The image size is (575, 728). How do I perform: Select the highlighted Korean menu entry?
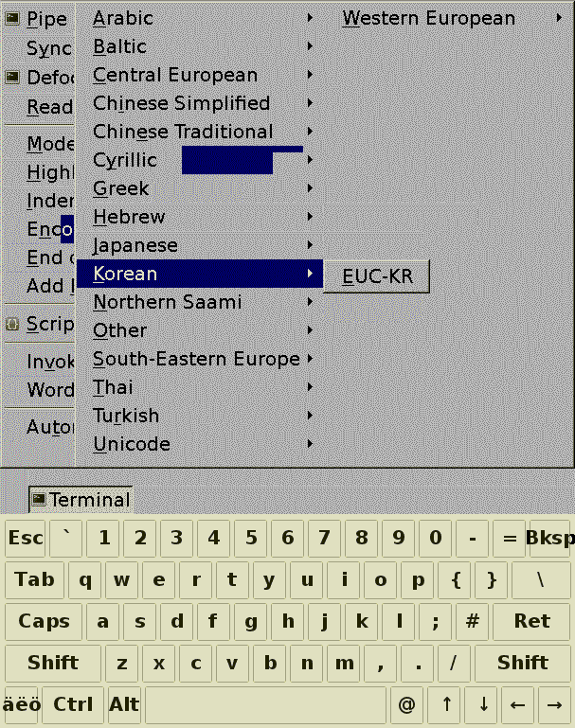tap(200, 274)
